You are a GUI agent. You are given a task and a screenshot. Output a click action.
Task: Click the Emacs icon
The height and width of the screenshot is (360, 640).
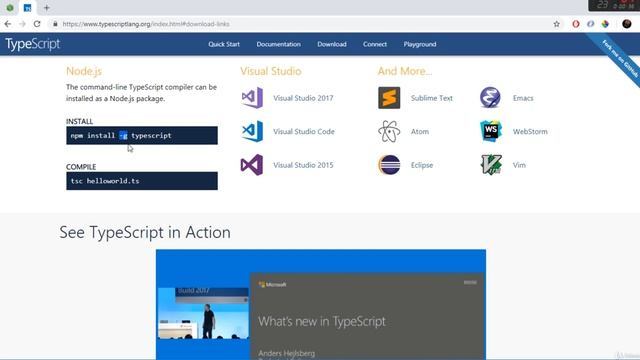tap(491, 98)
